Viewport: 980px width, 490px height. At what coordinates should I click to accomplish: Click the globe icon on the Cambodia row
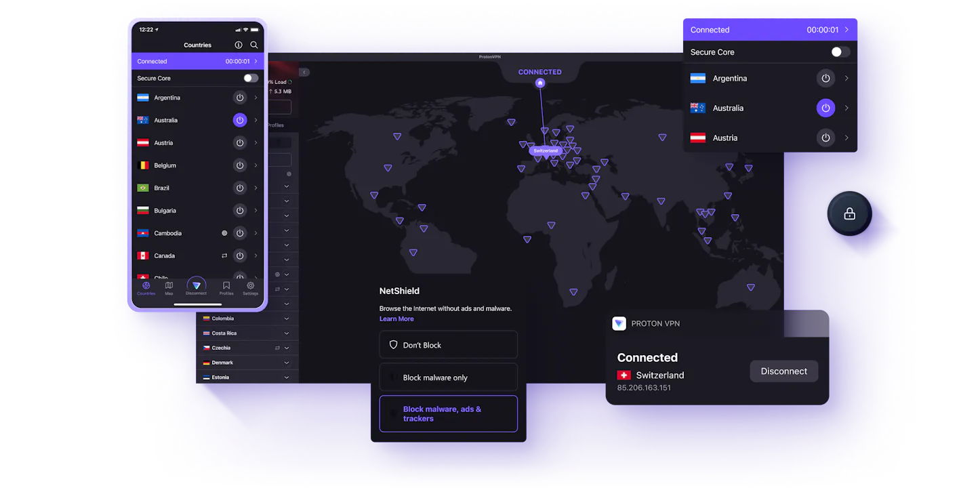point(224,233)
